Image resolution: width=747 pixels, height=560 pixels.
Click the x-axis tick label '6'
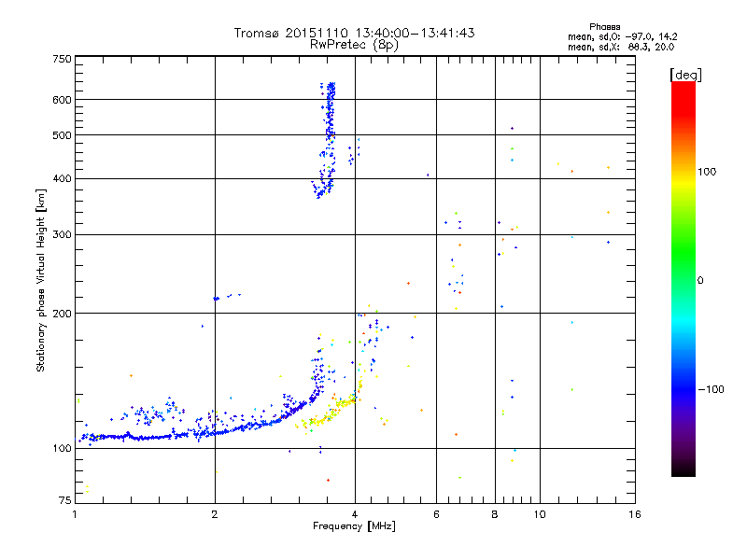click(x=436, y=514)
